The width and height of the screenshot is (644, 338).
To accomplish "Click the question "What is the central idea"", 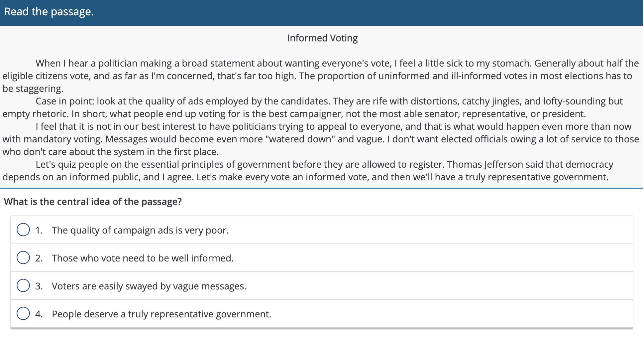I will [93, 202].
